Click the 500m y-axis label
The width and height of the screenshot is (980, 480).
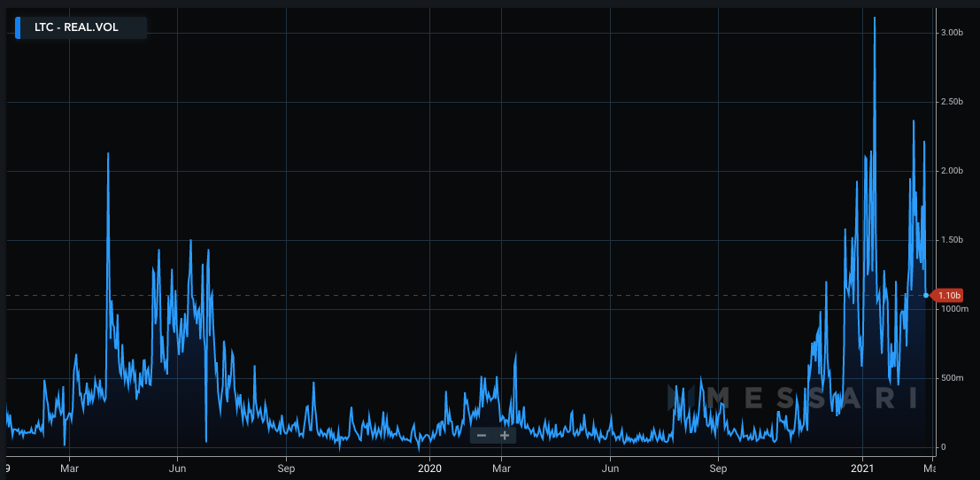pos(952,378)
